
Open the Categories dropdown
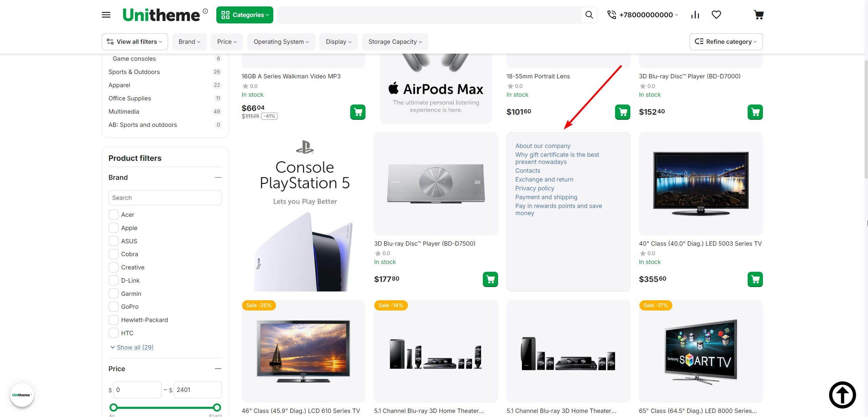tap(244, 15)
